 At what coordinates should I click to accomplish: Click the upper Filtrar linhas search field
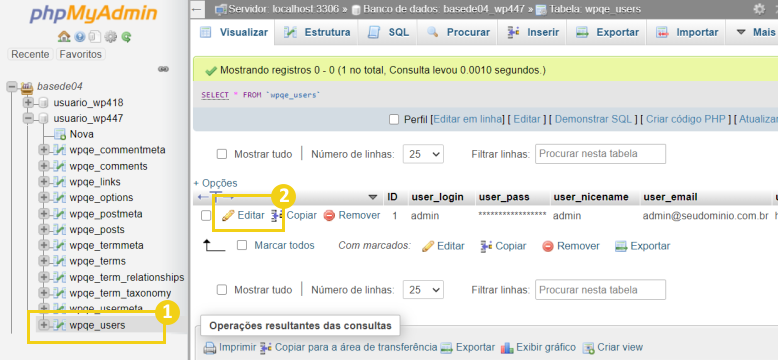click(600, 154)
